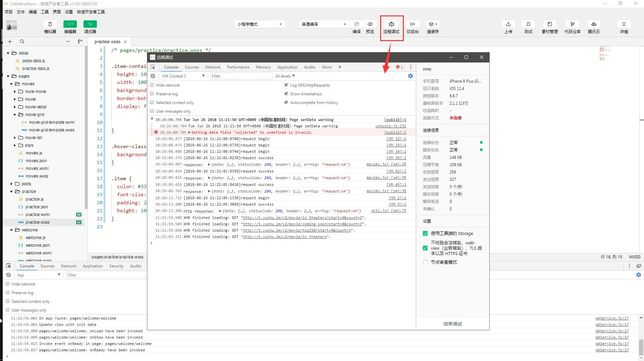Viewport: 644px width, 361px height.
Task: Expand the posts folder in file tree
Action: 12,184
